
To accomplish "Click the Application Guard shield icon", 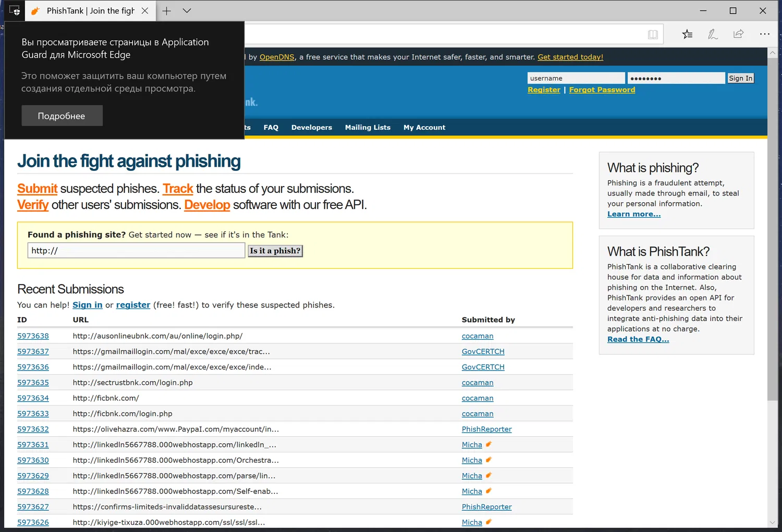I will 15,10.
